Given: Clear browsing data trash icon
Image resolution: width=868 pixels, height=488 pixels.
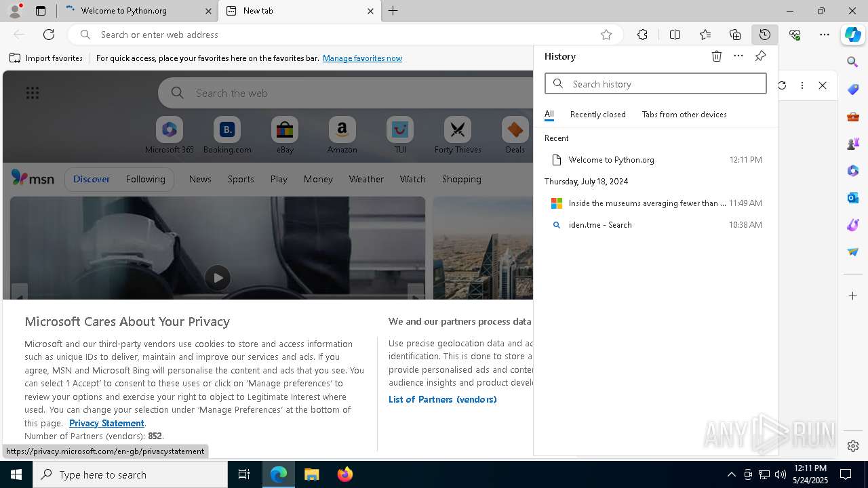Looking at the screenshot, I should coord(717,56).
